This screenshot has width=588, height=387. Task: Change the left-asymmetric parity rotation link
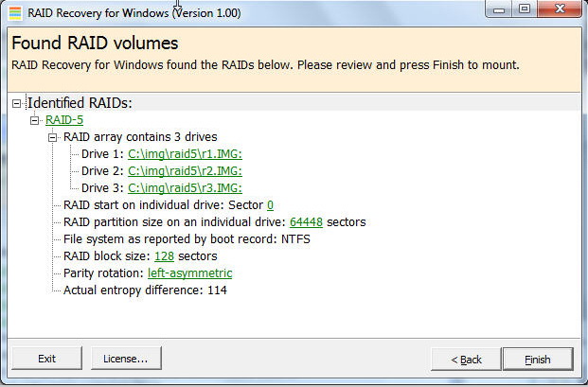click(189, 273)
